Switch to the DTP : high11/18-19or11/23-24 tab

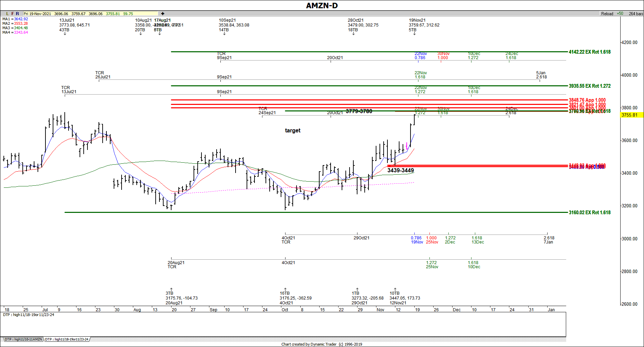[x=67, y=339]
